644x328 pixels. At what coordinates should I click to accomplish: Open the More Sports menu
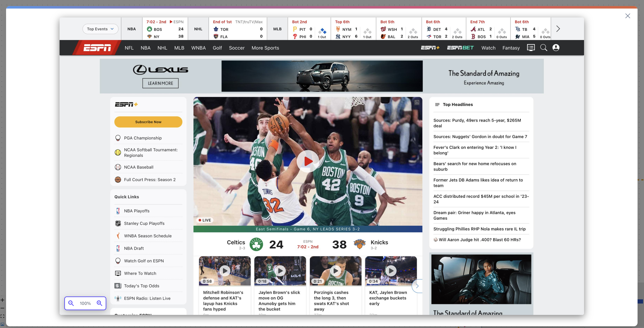(265, 48)
